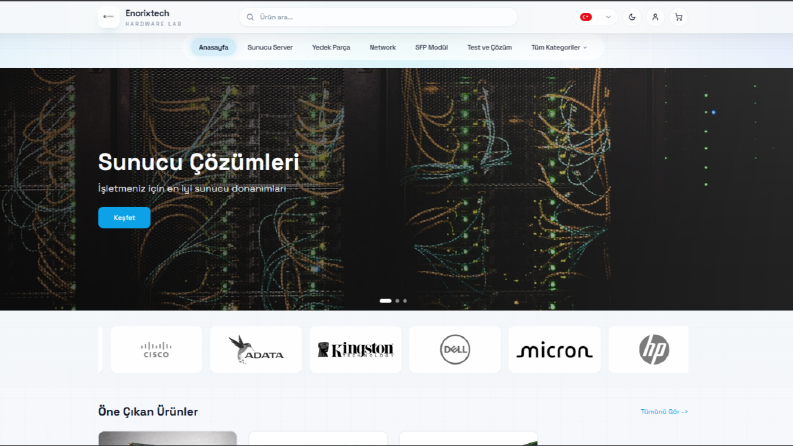Open the 'Tümünü Gör' link
This screenshot has width=793, height=446.
664,412
